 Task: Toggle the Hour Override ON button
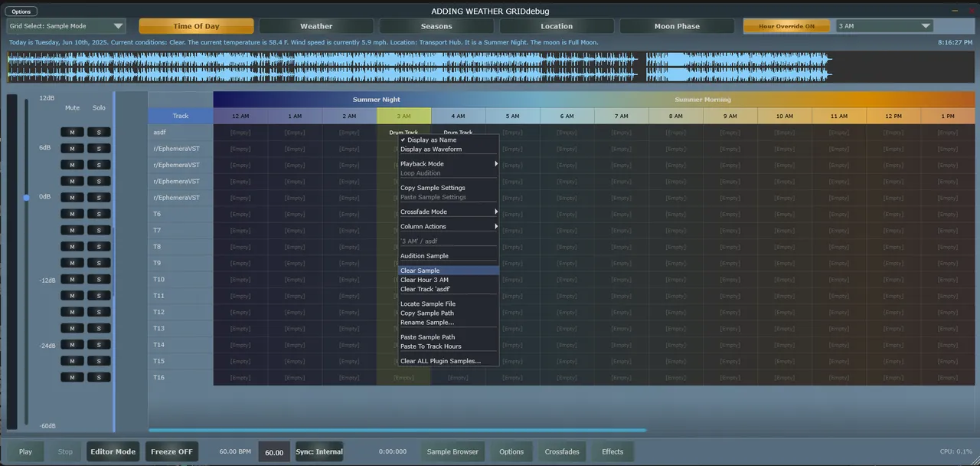pyautogui.click(x=786, y=26)
